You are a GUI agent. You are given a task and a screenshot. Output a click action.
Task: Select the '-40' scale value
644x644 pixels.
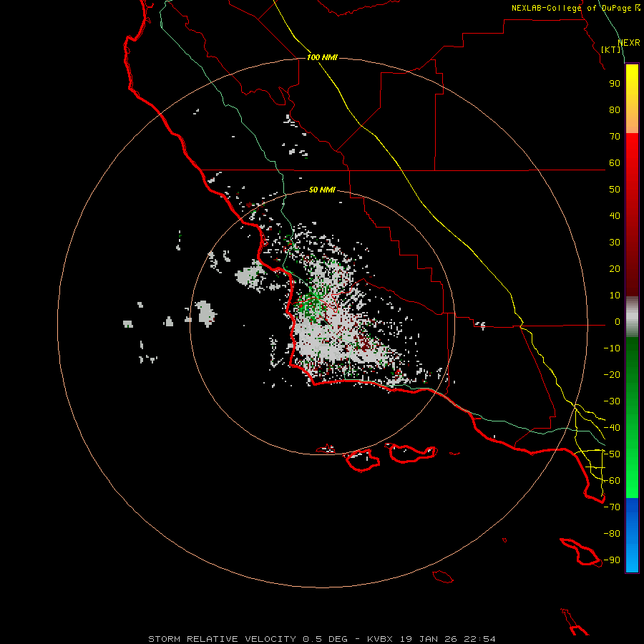[x=612, y=428]
